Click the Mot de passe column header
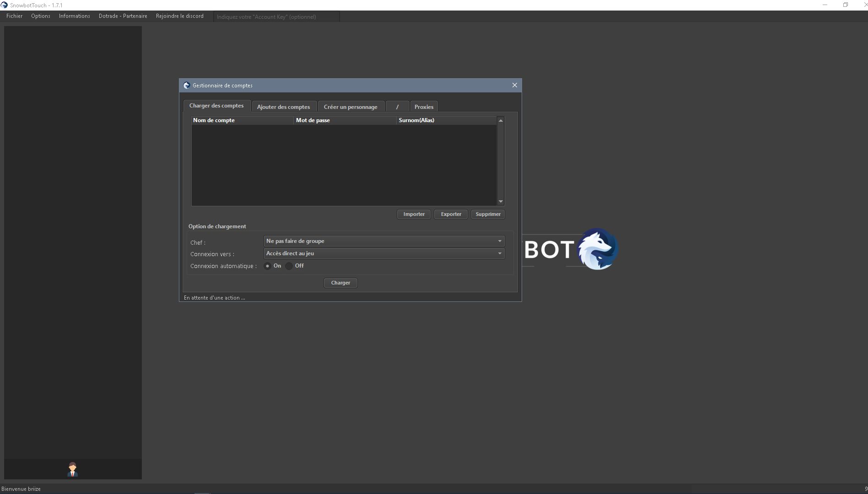The image size is (868, 494). pyautogui.click(x=345, y=120)
